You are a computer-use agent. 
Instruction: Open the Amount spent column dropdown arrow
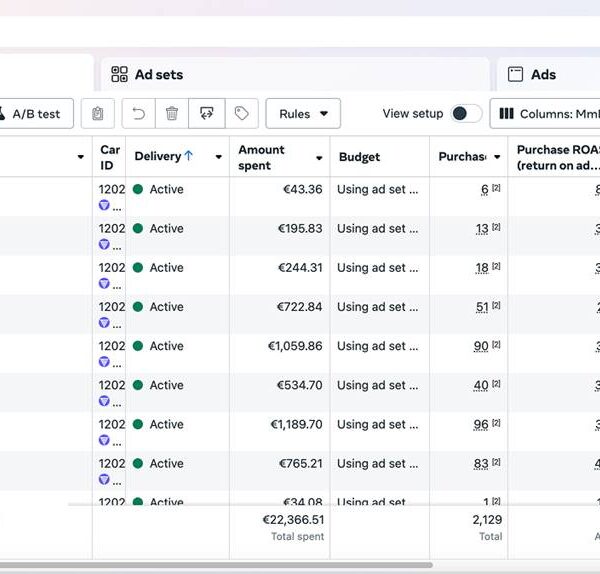pyautogui.click(x=319, y=158)
